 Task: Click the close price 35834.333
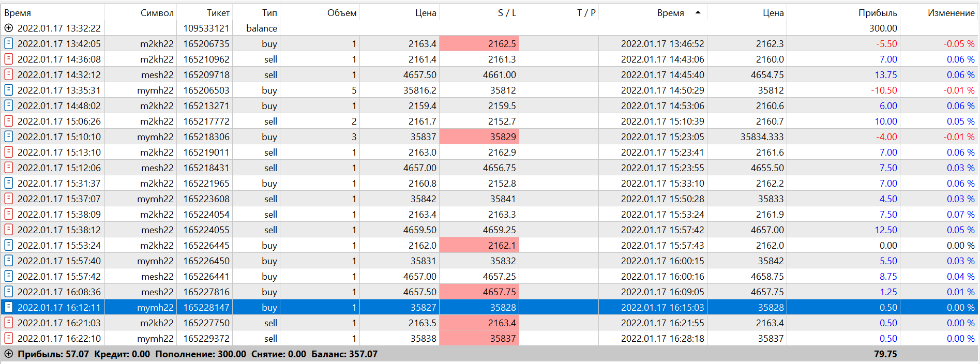tap(762, 137)
